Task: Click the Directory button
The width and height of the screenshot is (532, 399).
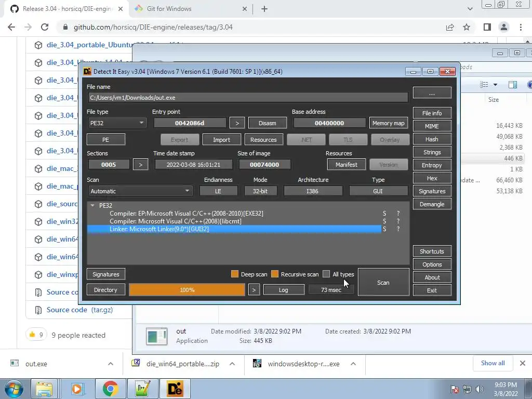Action: coord(105,290)
